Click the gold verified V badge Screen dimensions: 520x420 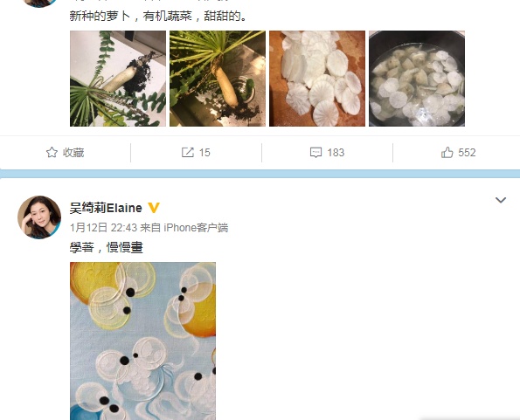[x=154, y=208]
